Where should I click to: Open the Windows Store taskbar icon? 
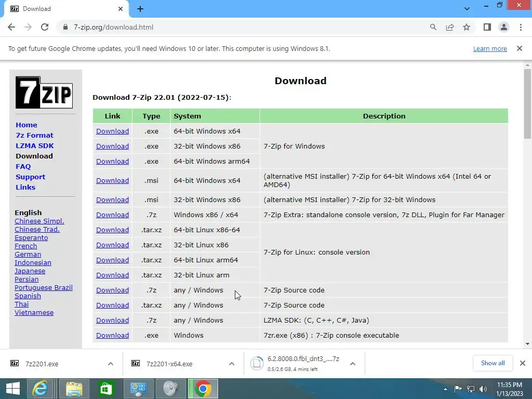106,389
